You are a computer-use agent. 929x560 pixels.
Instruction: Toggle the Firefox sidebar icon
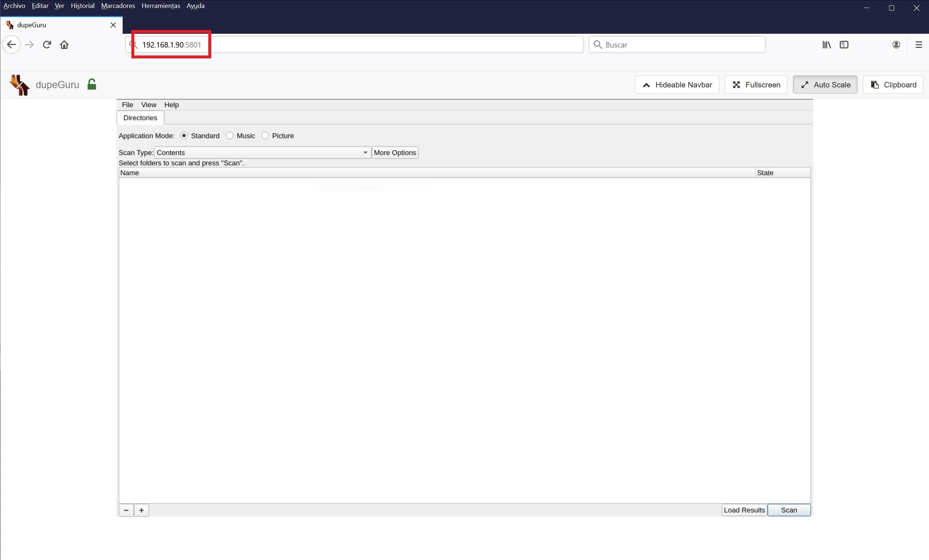point(844,45)
